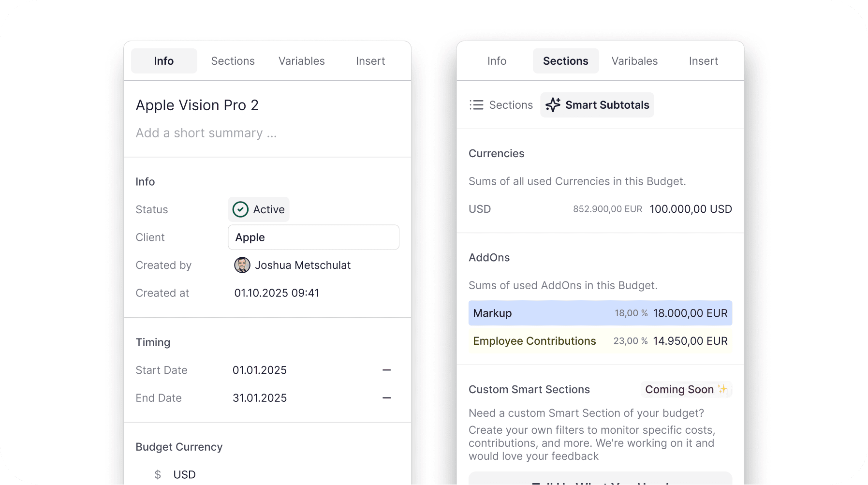Click the 852.900,00 EUR converted amount
The height and width of the screenshot is (485, 868).
coord(607,209)
